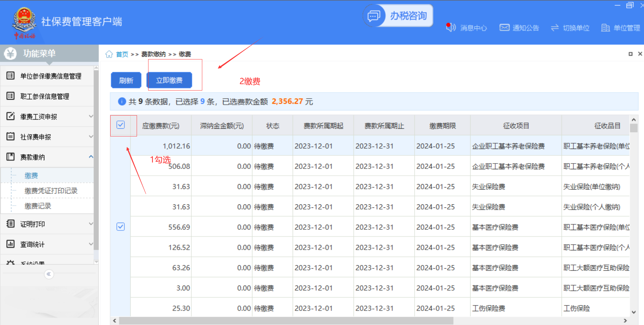644x325 pixels.
Task: Collapse the 费款缴纳 menu chevron
Action: [x=91, y=157]
